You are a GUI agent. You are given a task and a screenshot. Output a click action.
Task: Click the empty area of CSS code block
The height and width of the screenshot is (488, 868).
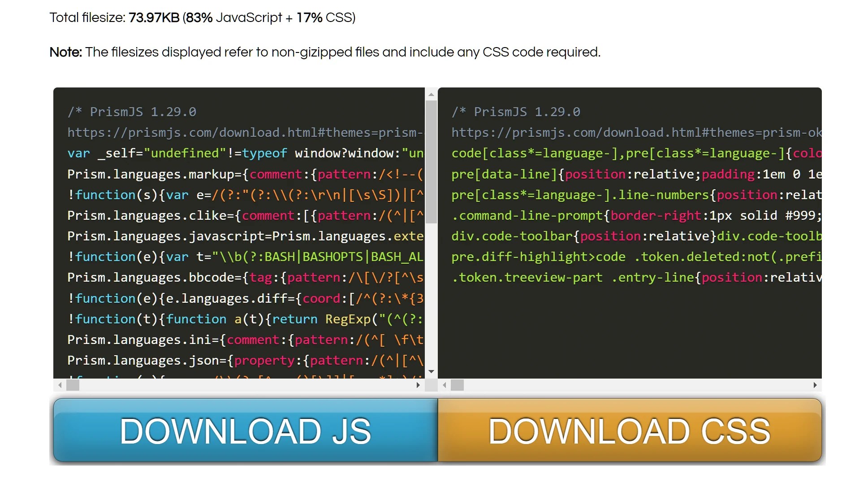pyautogui.click(x=629, y=332)
